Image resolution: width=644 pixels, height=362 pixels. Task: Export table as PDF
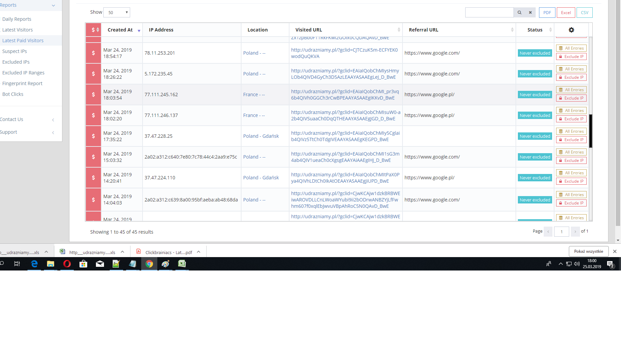point(547,12)
